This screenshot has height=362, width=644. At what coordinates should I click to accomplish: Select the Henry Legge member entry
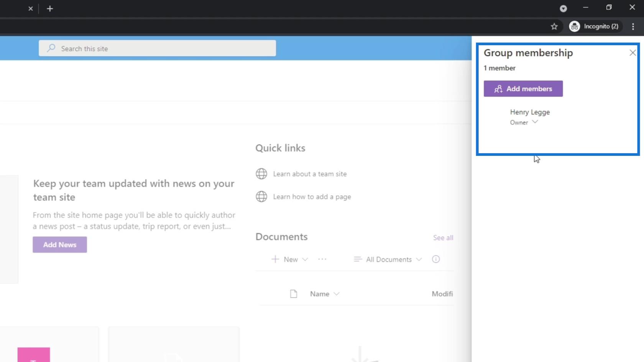(530, 112)
